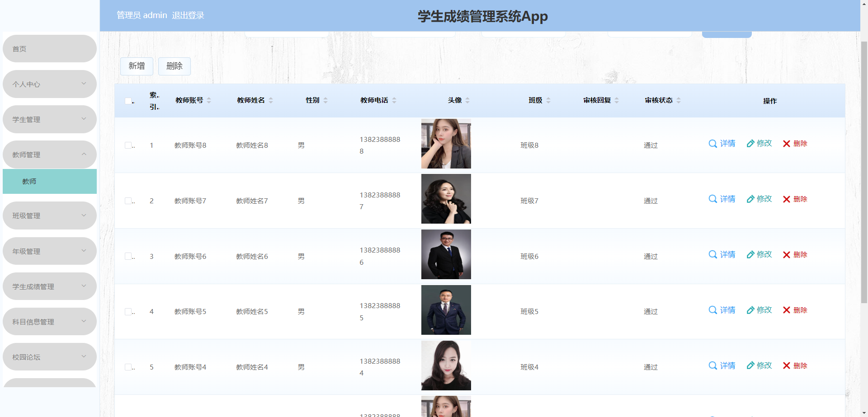Click the red 删除 X icon for 教师账号6
Screen dimensions: 868x417
[x=787, y=254]
